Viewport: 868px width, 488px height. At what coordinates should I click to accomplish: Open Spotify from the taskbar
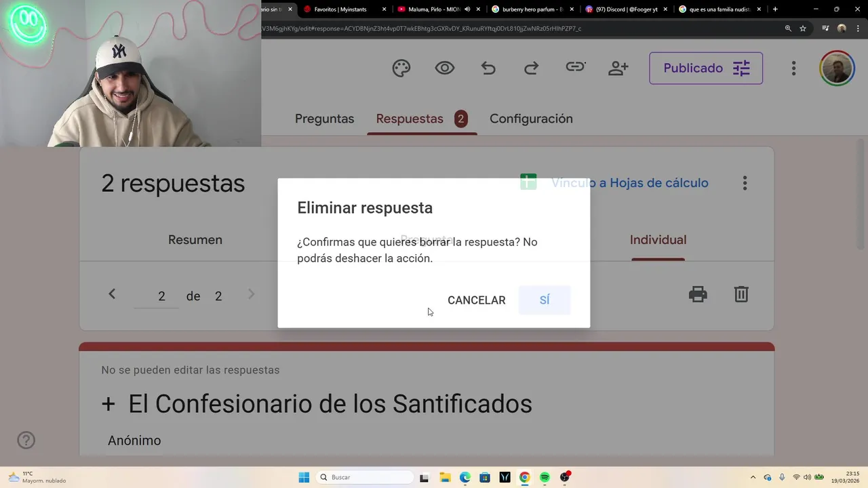click(545, 477)
